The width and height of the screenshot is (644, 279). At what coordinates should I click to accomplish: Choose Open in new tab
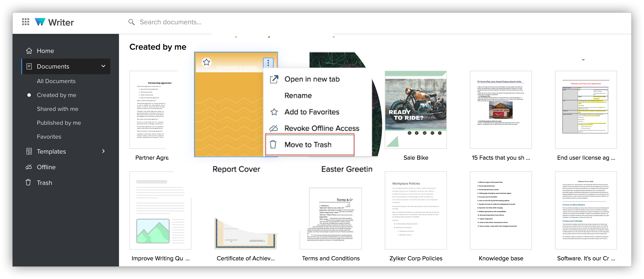point(312,79)
